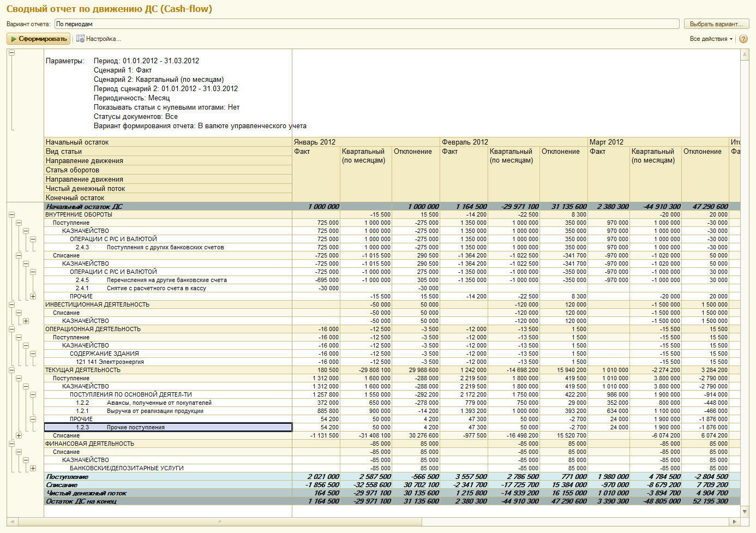The width and height of the screenshot is (756, 533).
Task: Expand Списание under ТЕКУЩАЯ ДЕЯТЕЛЬНОСТЬ
Action: [19, 436]
